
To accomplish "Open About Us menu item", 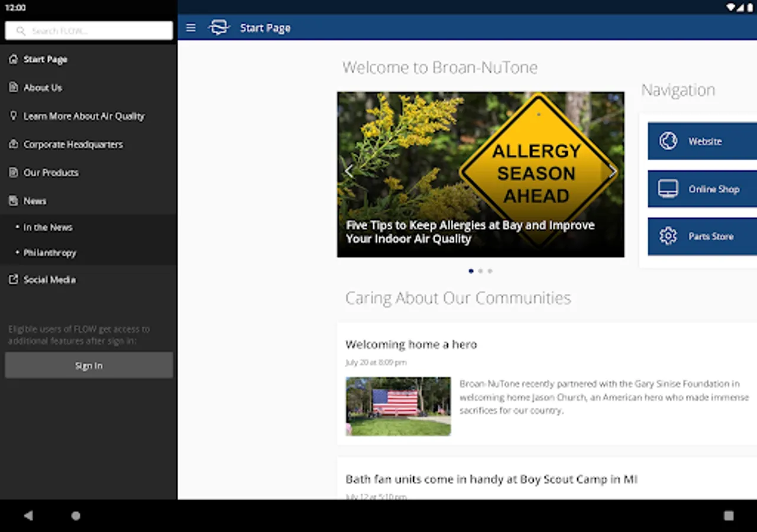I will click(x=89, y=87).
